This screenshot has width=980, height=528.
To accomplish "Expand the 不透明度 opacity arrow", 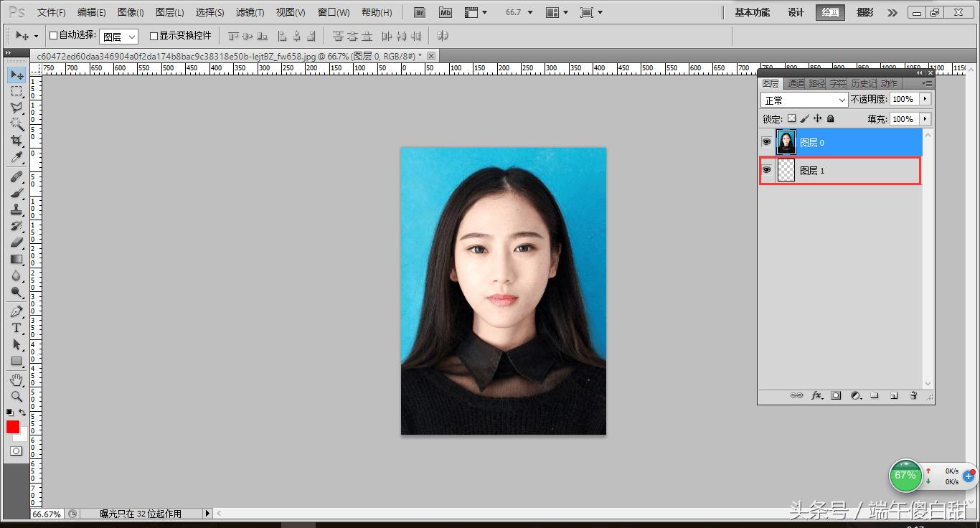I will pyautogui.click(x=925, y=99).
